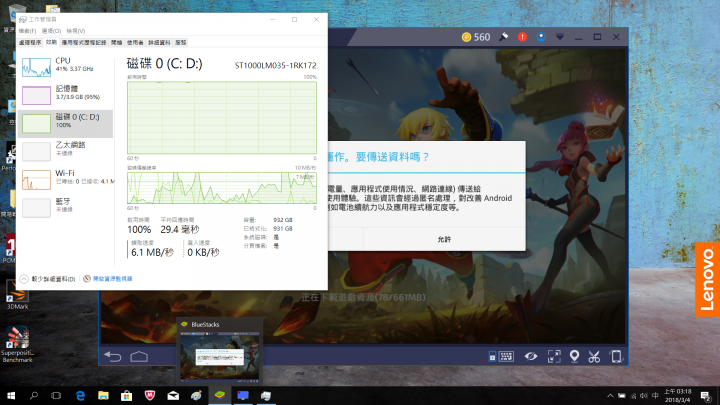Switch to the 服務 tab
The width and height of the screenshot is (720, 405).
coord(181,42)
